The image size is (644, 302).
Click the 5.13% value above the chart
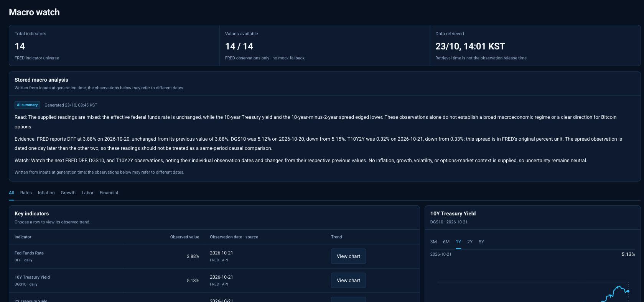pyautogui.click(x=628, y=254)
